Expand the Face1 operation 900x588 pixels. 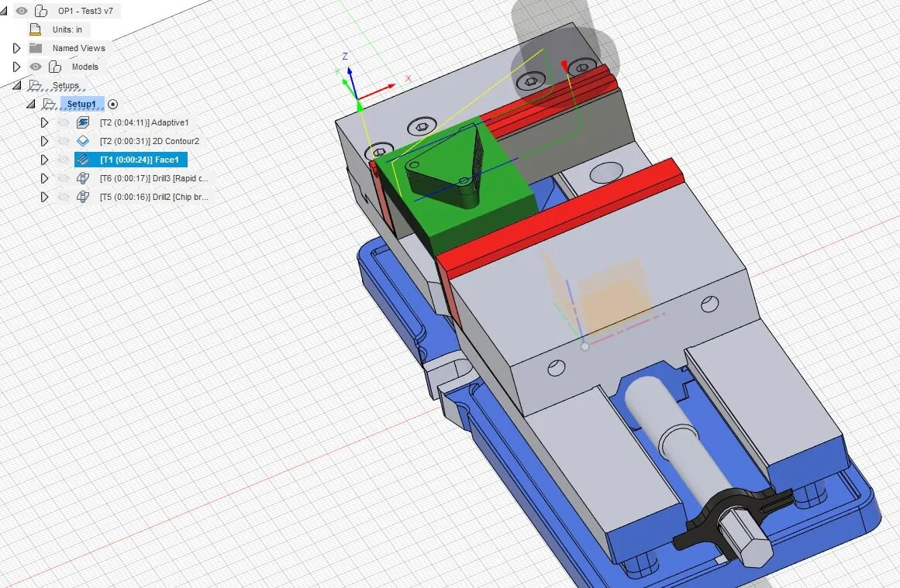pyautogui.click(x=44, y=160)
